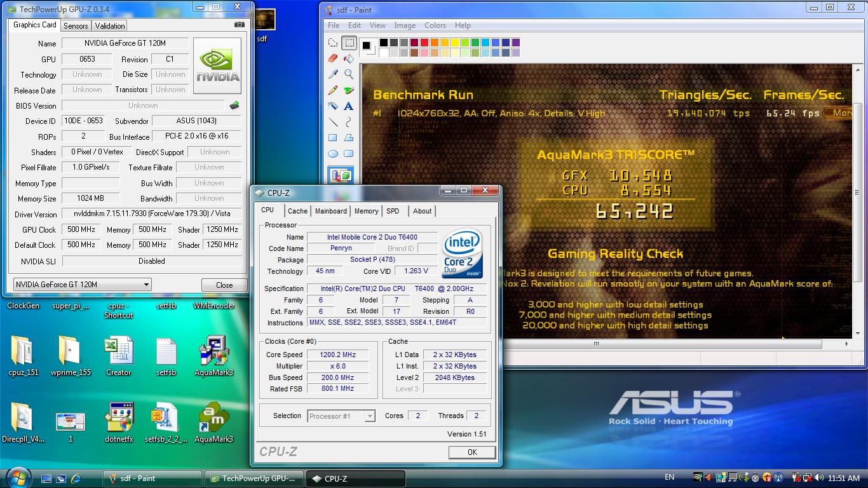
Task: Click the BIOS save chip icon in GPU-Z
Action: click(234, 105)
